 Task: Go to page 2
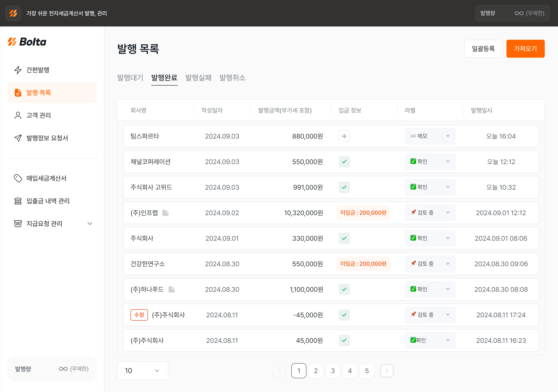pos(316,371)
